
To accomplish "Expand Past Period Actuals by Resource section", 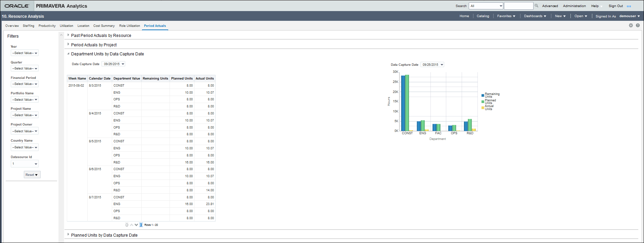I will click(x=68, y=35).
